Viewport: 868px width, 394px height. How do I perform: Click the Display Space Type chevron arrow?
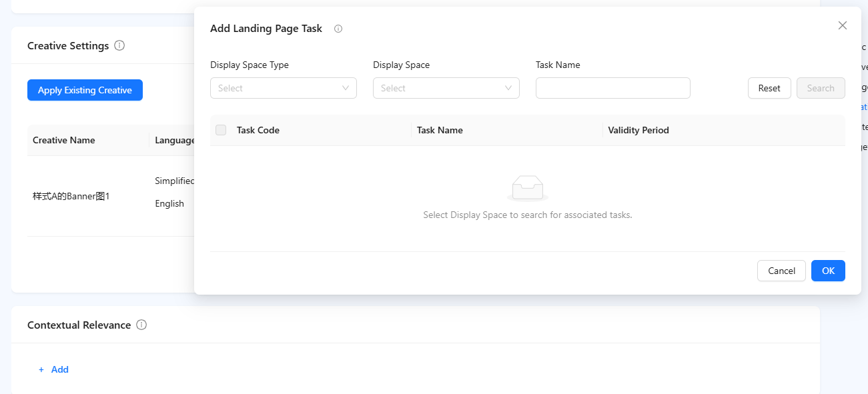[x=346, y=88]
